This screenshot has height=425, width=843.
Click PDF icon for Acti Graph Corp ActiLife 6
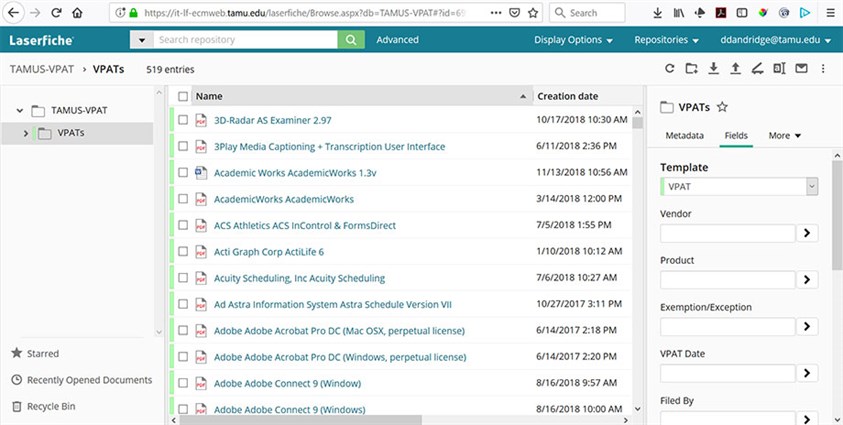click(201, 251)
